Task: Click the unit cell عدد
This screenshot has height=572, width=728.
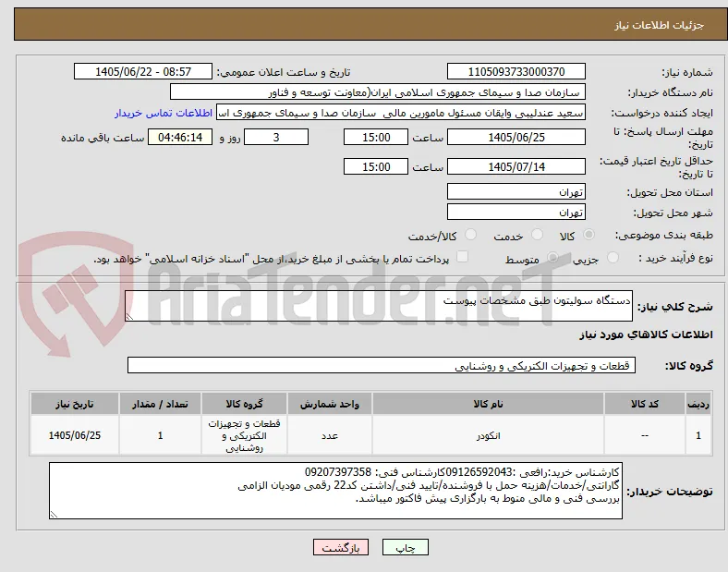Action: pyautogui.click(x=330, y=435)
